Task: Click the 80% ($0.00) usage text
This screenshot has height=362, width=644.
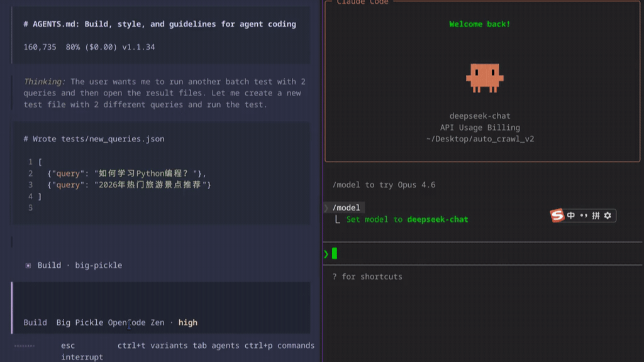Action: point(91,47)
